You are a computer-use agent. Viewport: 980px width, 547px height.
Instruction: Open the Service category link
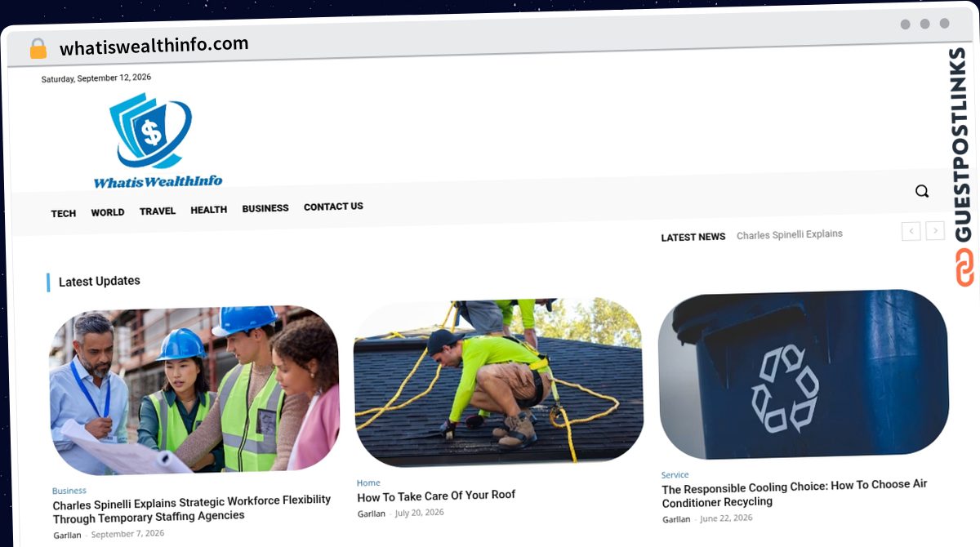coord(675,474)
